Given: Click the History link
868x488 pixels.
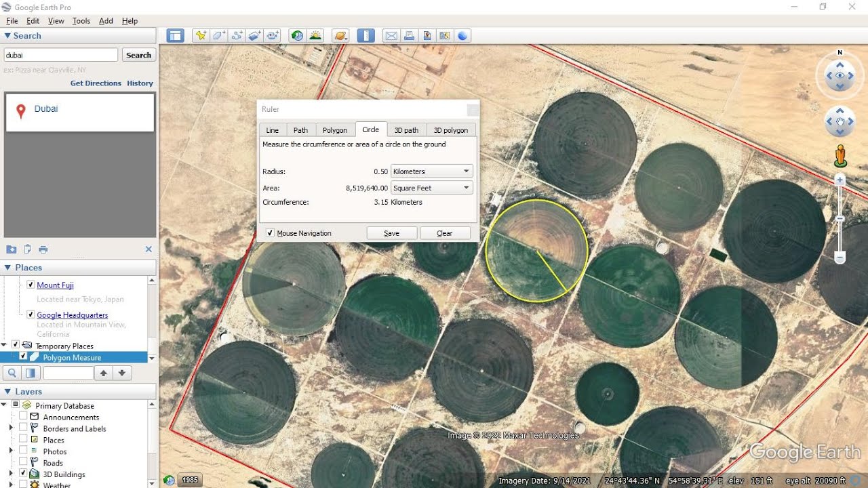Looking at the screenshot, I should [x=140, y=83].
